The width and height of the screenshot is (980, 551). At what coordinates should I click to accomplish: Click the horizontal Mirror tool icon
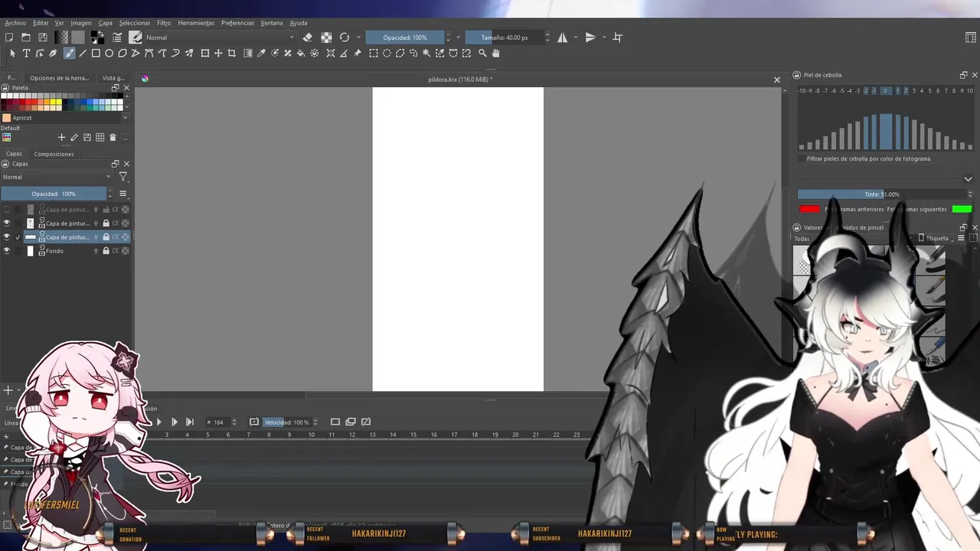point(563,37)
